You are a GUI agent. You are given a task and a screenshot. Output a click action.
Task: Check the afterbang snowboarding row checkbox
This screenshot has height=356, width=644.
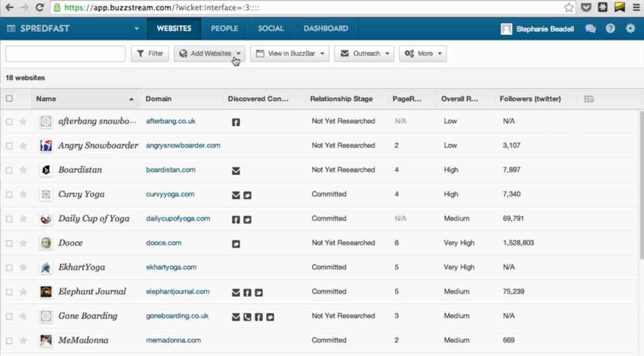click(9, 121)
